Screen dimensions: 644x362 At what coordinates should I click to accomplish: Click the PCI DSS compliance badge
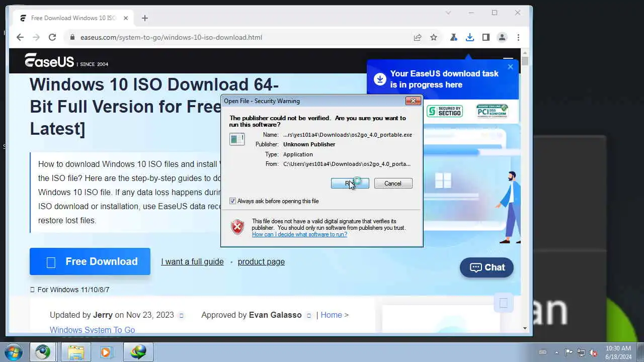(492, 111)
